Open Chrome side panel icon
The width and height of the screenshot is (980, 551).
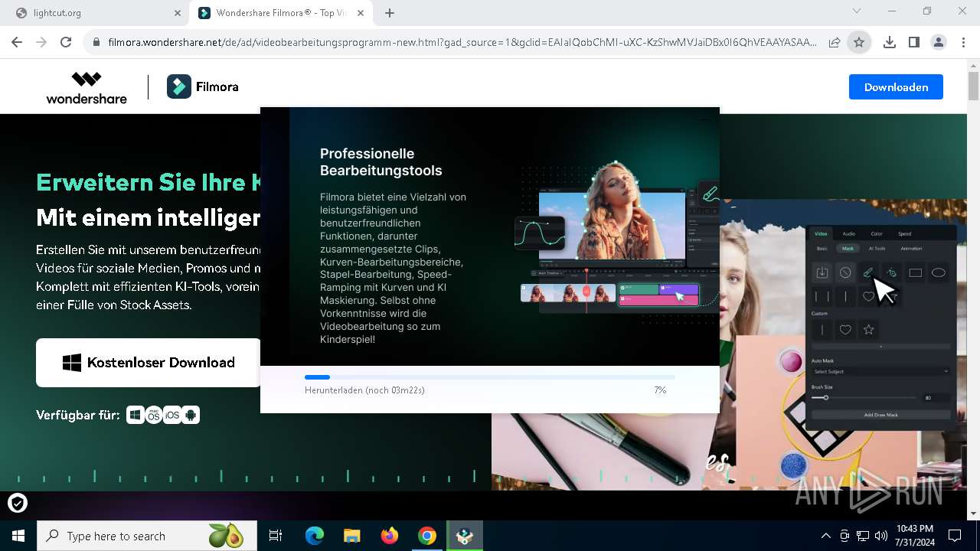[914, 43]
